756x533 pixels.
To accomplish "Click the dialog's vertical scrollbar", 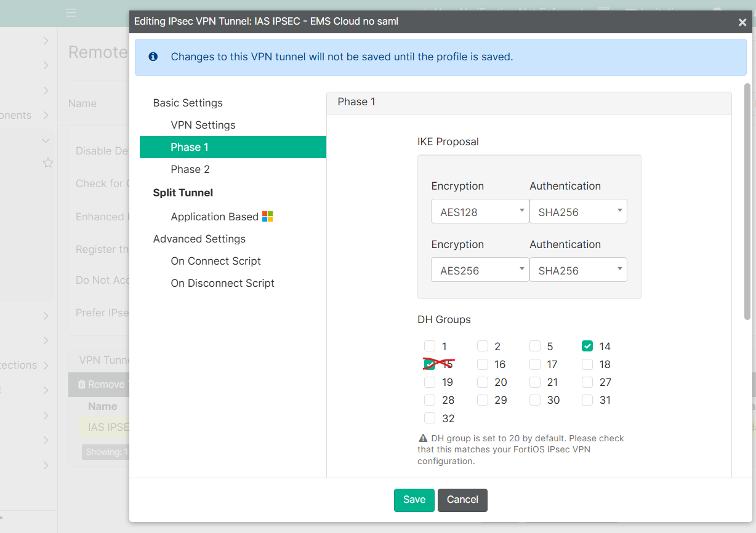I will [747, 201].
